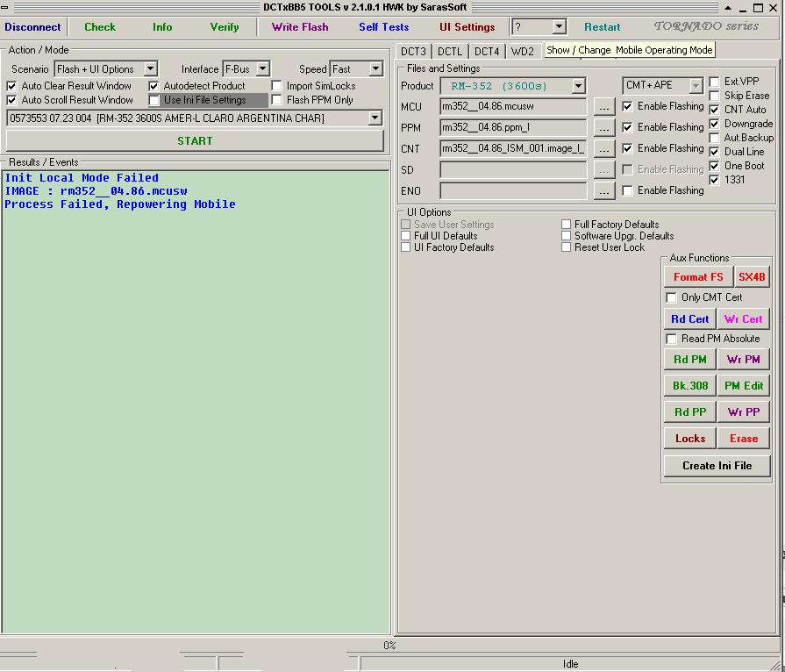
Task: Open the Scenario dropdown
Action: [150, 68]
